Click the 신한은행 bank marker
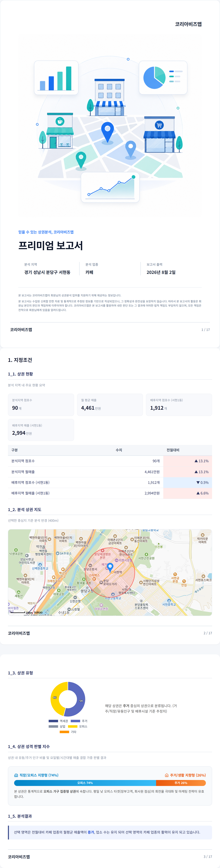220x868 pixels. [75, 598]
